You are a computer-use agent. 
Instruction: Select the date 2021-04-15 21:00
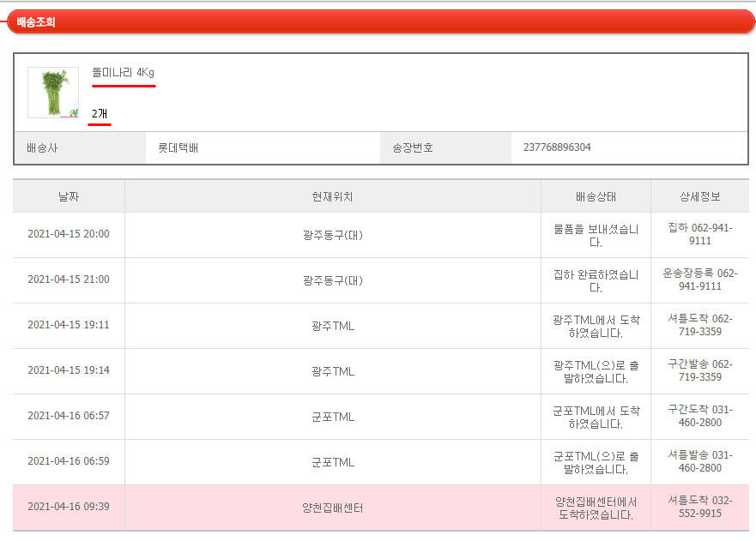pos(69,280)
